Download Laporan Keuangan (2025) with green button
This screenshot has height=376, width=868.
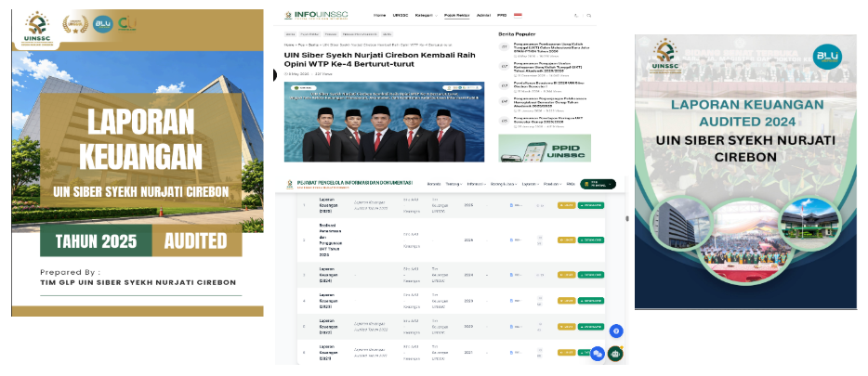point(591,205)
